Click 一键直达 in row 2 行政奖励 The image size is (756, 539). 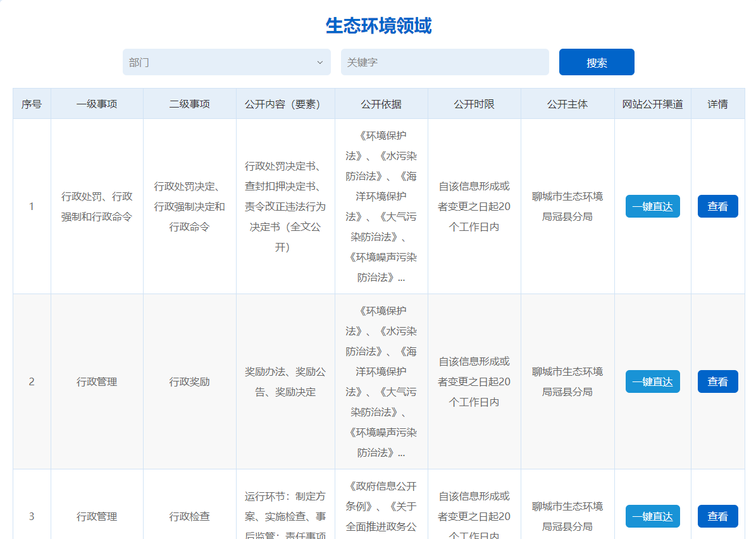tap(652, 381)
